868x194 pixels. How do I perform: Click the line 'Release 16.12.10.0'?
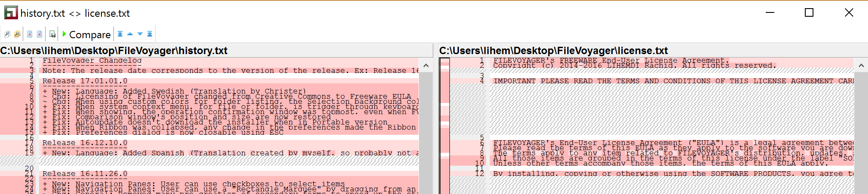(x=85, y=142)
